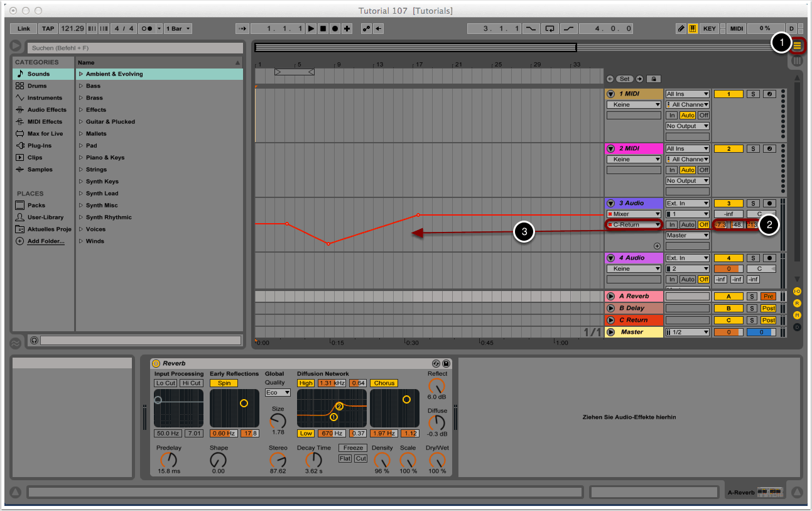Click the browser search field
812x511 pixels.
coord(136,48)
